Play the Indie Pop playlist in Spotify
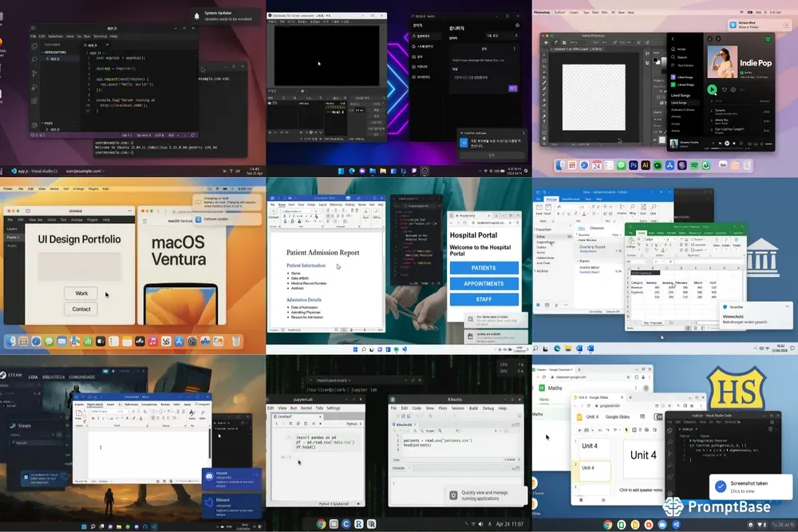The width and height of the screenshot is (798, 532). [712, 89]
